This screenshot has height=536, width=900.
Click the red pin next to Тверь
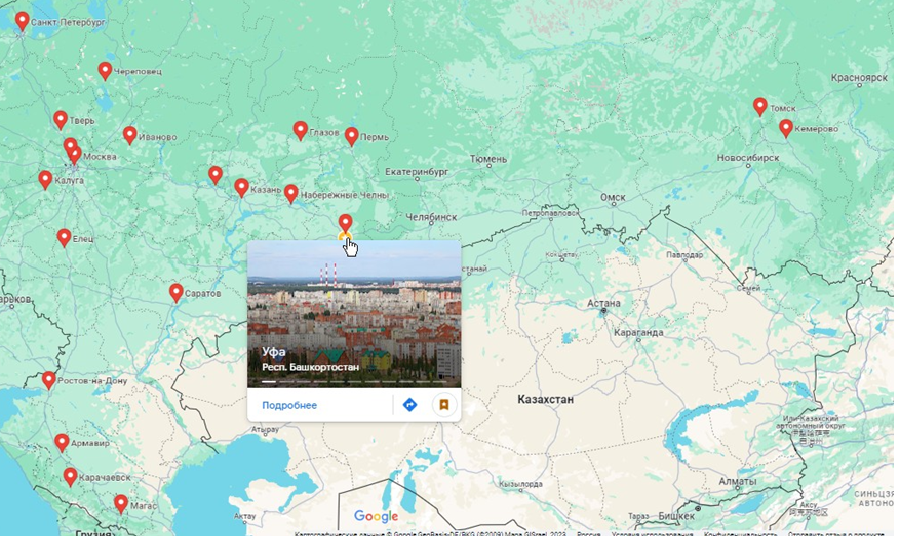[x=60, y=119]
